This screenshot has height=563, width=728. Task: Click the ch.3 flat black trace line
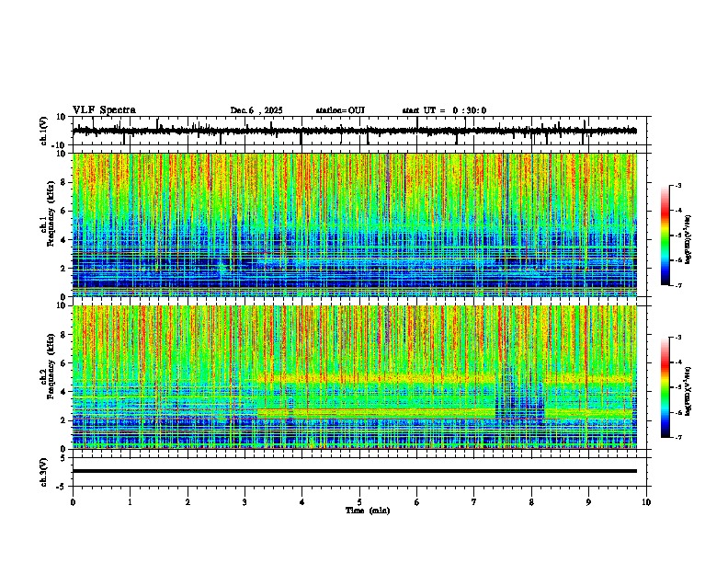(x=355, y=471)
